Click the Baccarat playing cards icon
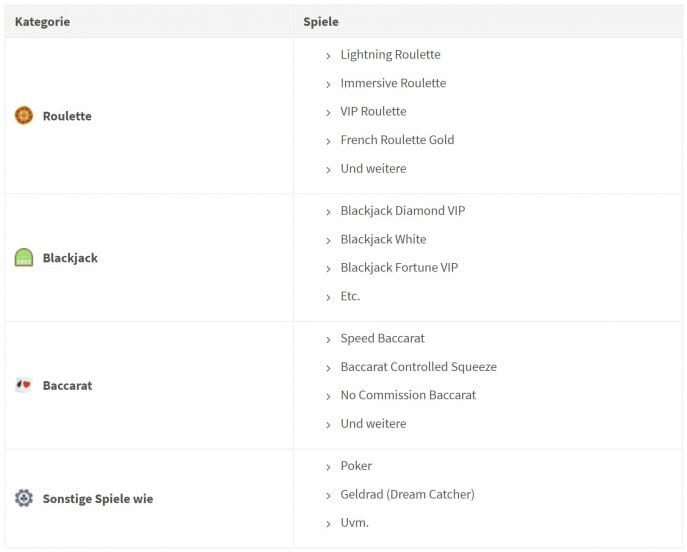This screenshot has width=687, height=552. point(24,385)
